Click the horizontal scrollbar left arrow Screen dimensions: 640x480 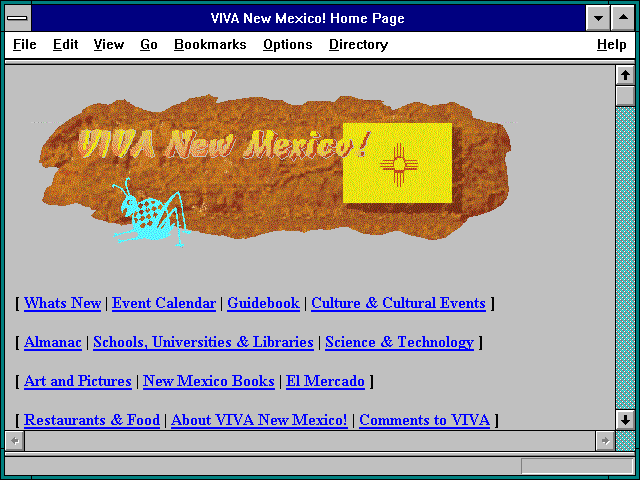pyautogui.click(x=15, y=441)
